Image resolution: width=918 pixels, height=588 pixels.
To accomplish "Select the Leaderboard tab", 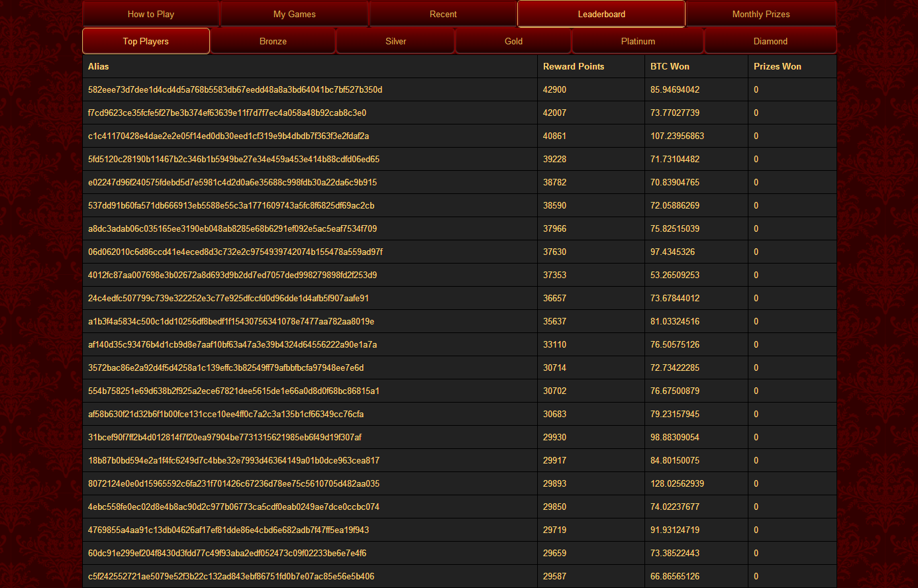I will pyautogui.click(x=601, y=14).
